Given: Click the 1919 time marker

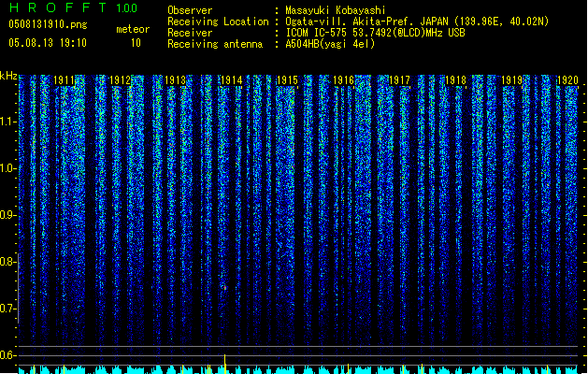Looking at the screenshot, I should click(512, 80).
